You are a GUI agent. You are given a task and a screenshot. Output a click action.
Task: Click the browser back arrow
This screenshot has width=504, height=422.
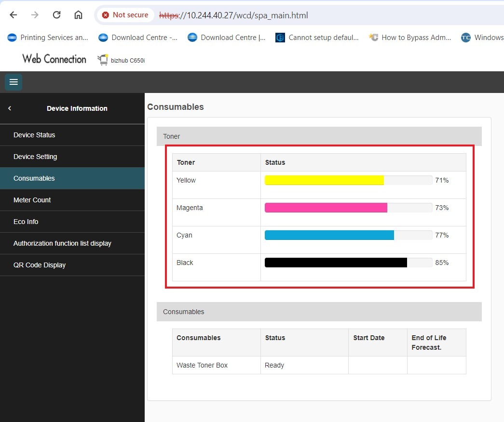14,15
